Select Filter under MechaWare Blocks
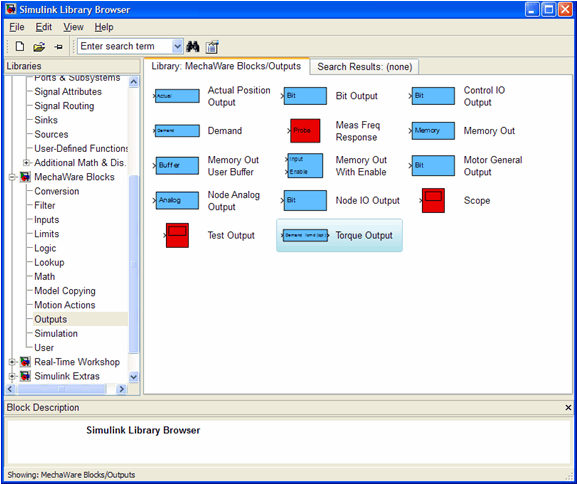The width and height of the screenshot is (577, 484). point(45,205)
